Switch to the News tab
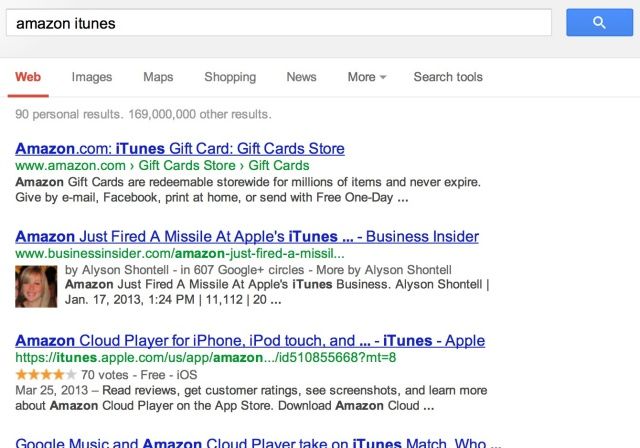Image resolution: width=640 pixels, height=448 pixels. click(x=301, y=77)
